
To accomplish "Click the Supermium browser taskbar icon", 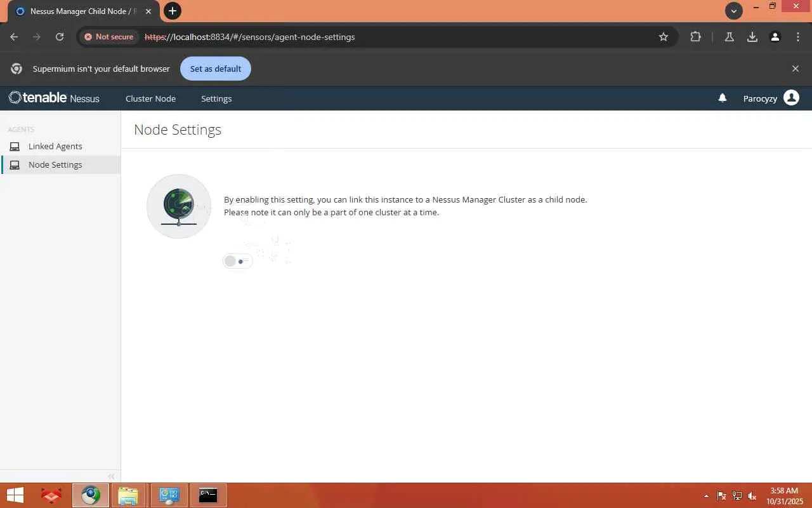I will tap(90, 495).
